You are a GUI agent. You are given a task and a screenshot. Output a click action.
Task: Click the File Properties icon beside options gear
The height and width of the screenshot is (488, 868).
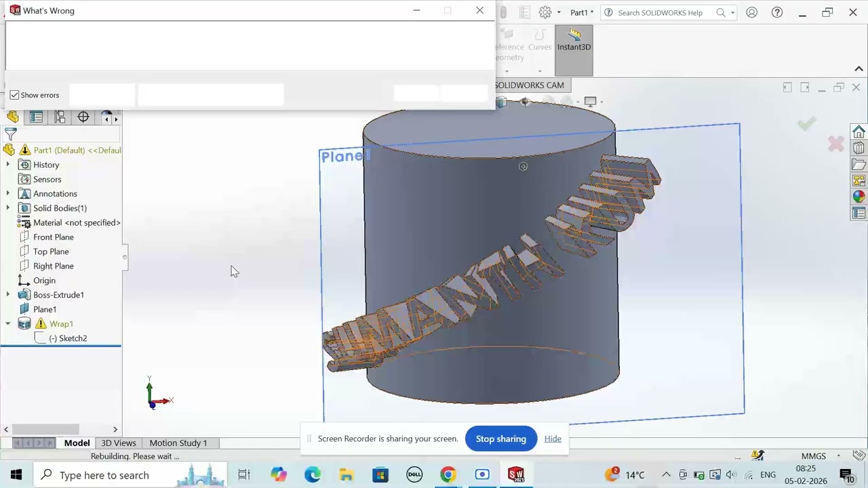coord(524,12)
